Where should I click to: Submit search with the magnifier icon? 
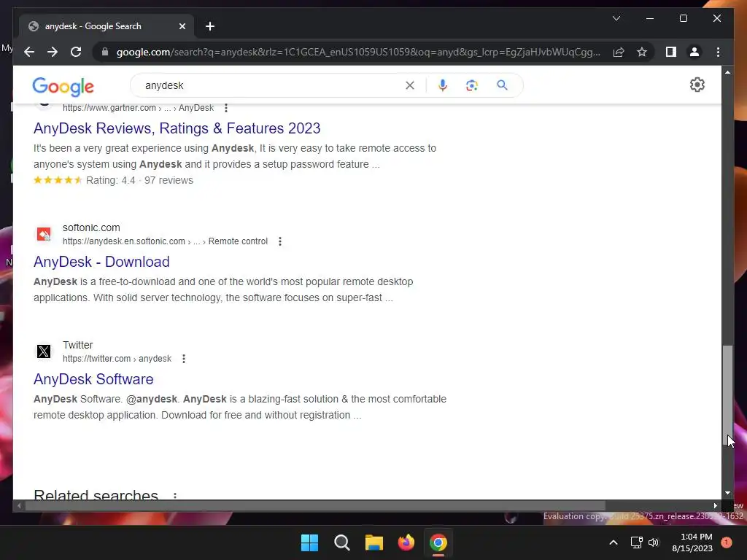pyautogui.click(x=502, y=85)
